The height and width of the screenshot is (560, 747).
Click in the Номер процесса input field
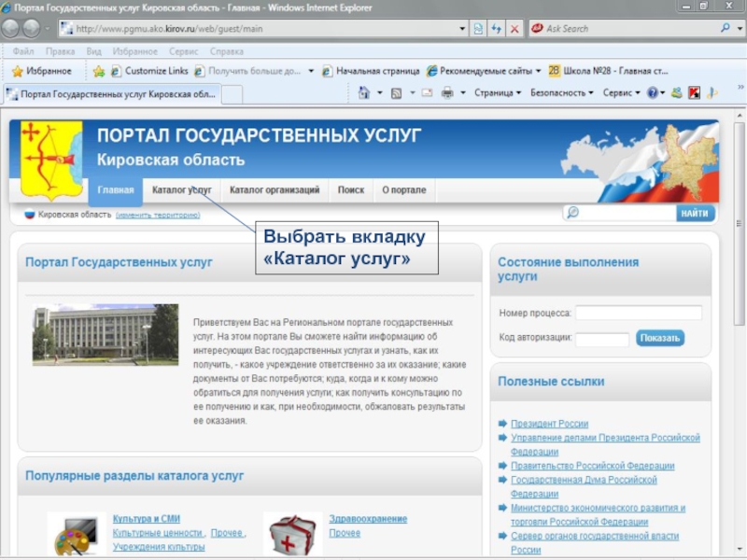pyautogui.click(x=639, y=313)
